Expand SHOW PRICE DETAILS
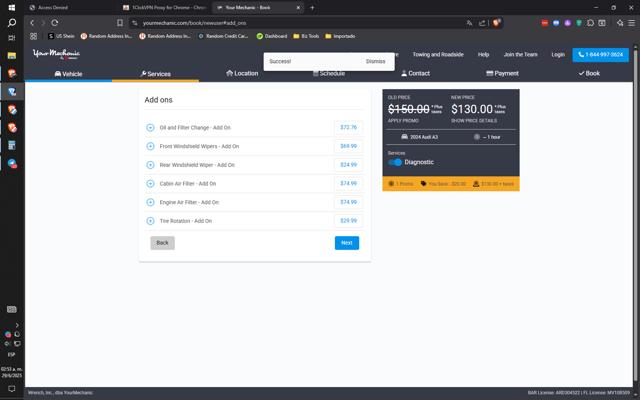This screenshot has height=400, width=640. [x=474, y=121]
